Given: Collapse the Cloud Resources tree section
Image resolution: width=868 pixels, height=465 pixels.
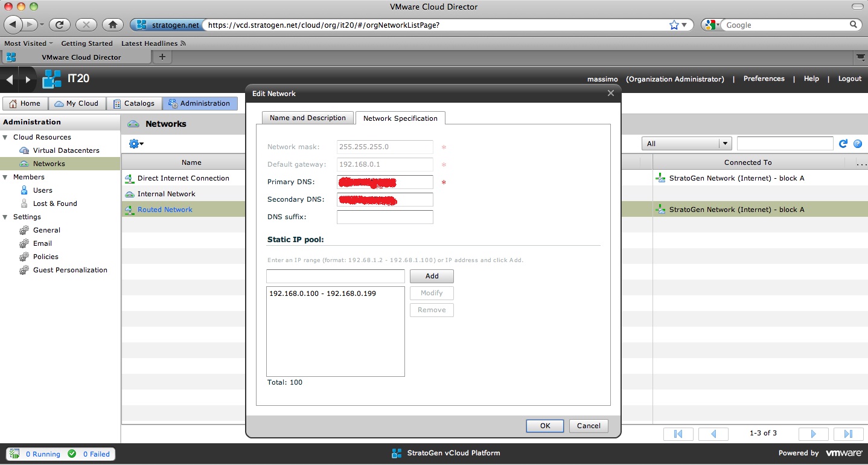Looking at the screenshot, I should pyautogui.click(x=6, y=137).
